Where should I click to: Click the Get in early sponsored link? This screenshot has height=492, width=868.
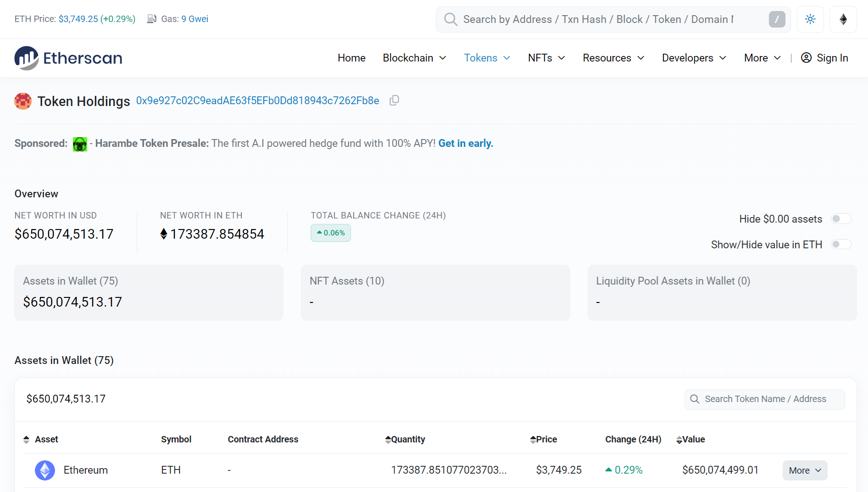click(466, 143)
